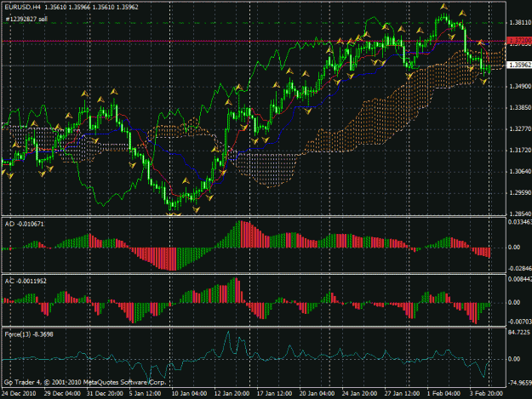This screenshot has height=399, width=532.
Task: Click the 10 Jan 04:00 time label
Action: click(x=189, y=394)
